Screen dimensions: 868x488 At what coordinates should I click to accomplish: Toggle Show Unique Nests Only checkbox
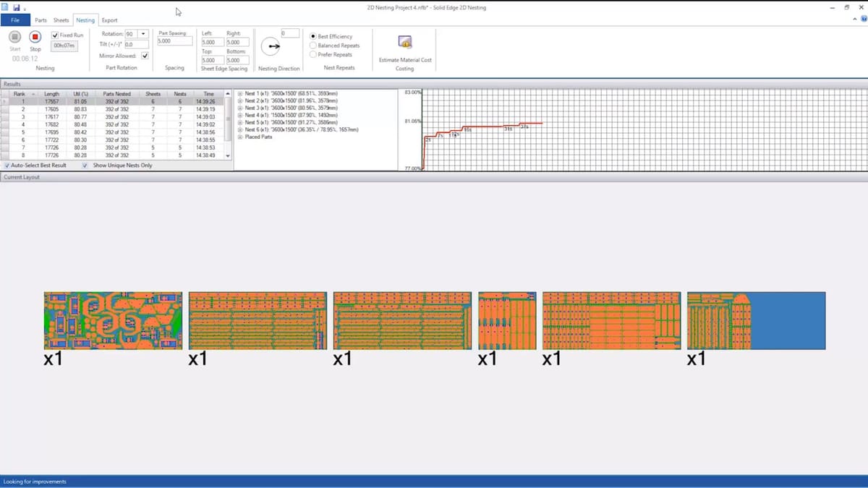(85, 166)
